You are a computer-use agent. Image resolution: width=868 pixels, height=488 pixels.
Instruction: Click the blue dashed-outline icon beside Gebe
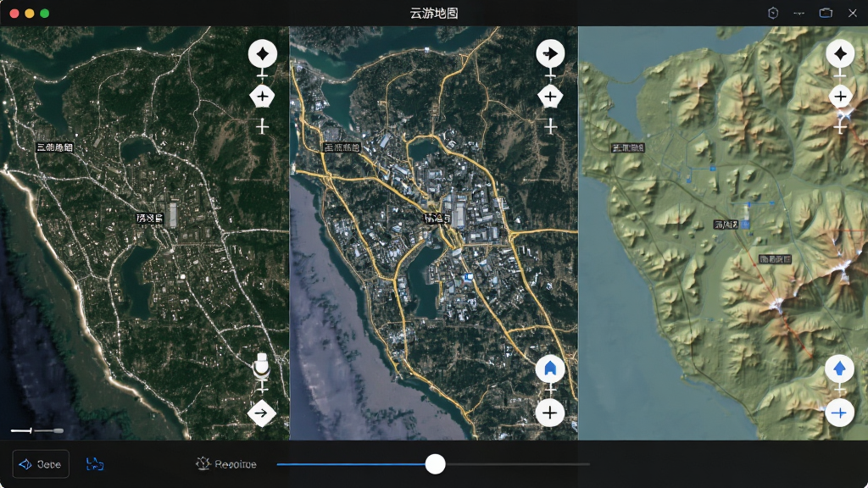(x=95, y=464)
